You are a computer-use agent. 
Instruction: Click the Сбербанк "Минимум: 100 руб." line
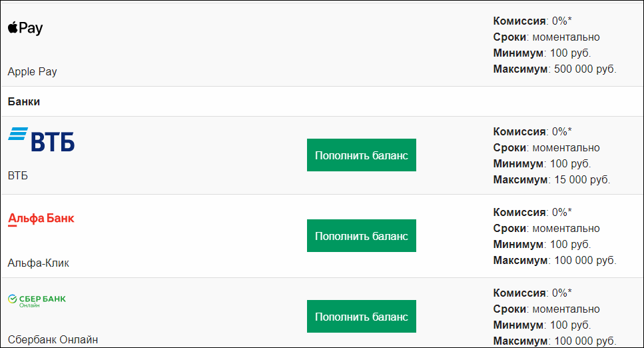[x=541, y=325]
